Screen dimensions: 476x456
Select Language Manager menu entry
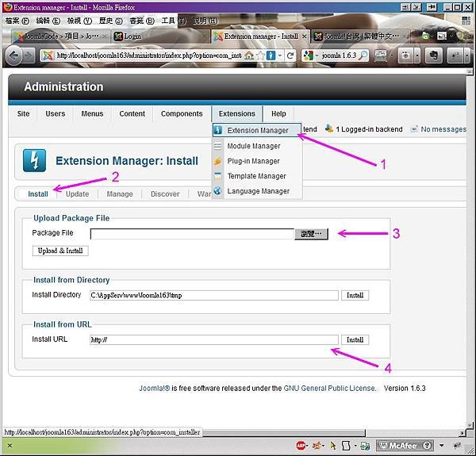258,191
